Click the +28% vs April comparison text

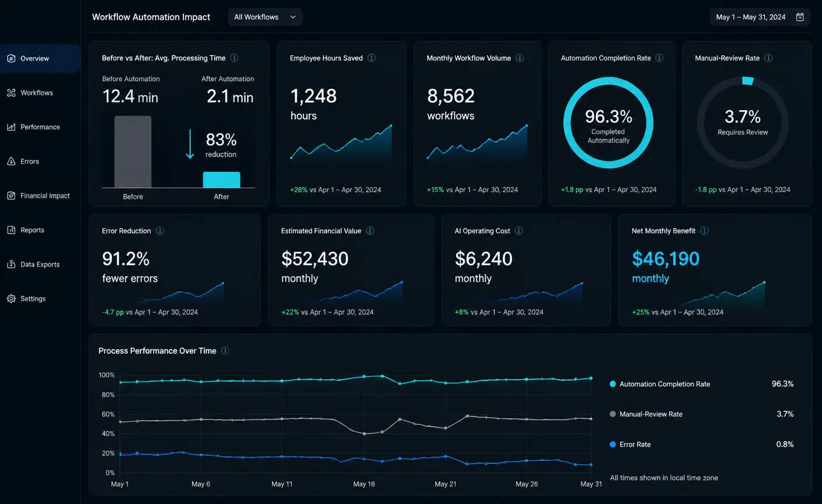click(336, 190)
